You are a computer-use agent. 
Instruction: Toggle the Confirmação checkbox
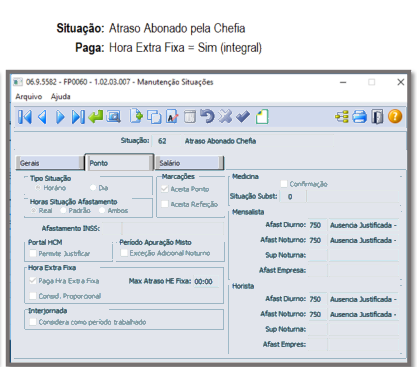click(284, 184)
